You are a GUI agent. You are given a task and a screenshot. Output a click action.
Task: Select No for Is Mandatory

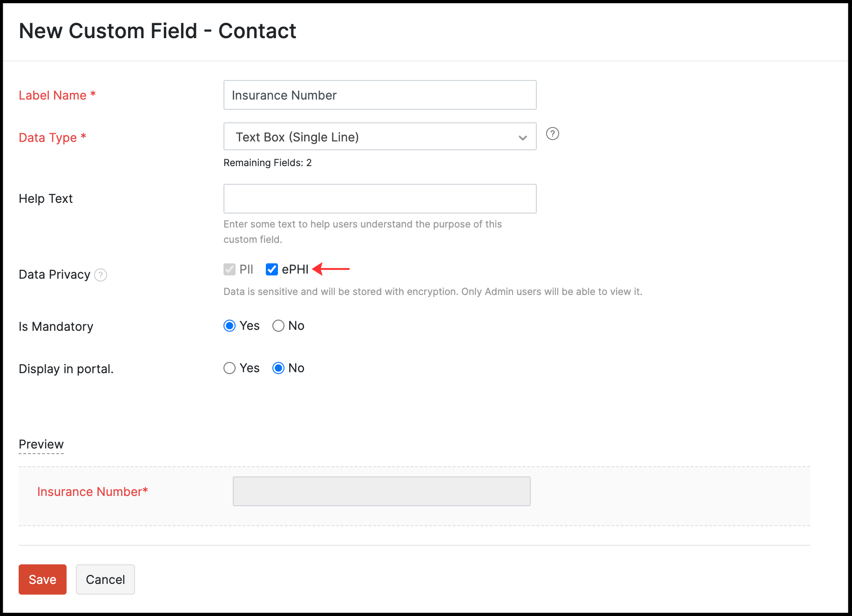pyautogui.click(x=278, y=326)
